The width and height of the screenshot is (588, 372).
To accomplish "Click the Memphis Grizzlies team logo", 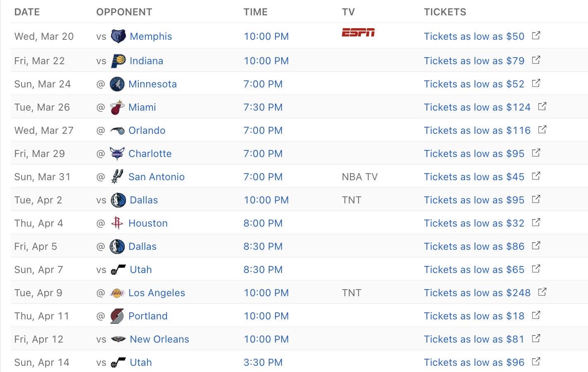I will (118, 36).
